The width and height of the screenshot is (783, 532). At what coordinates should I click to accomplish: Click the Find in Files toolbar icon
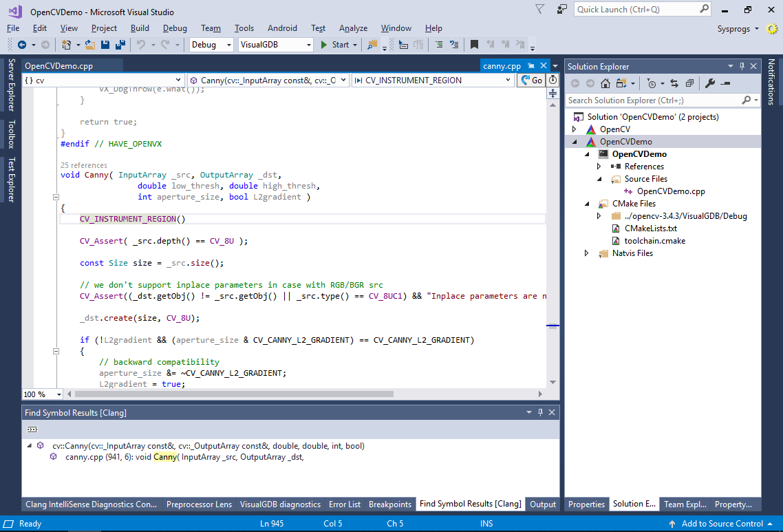click(x=372, y=45)
